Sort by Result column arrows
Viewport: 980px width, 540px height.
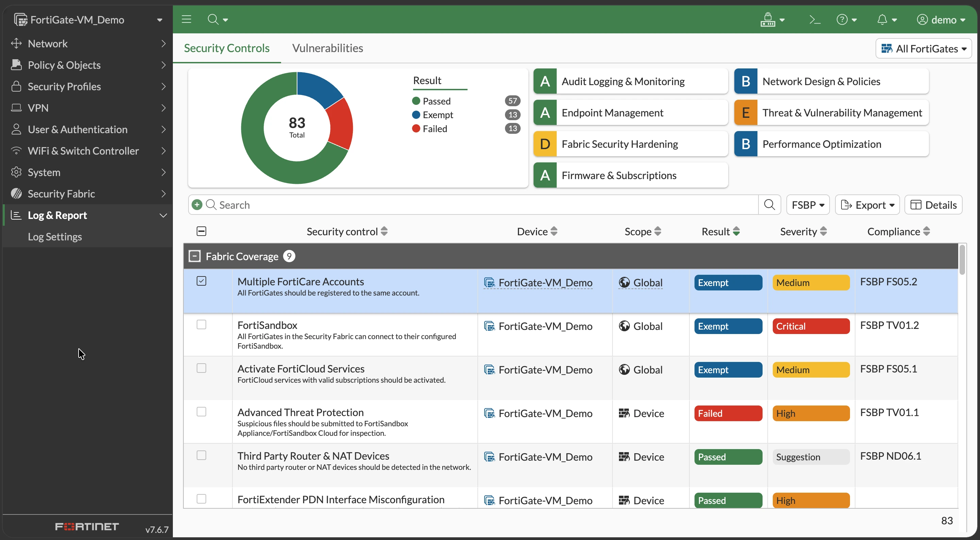point(736,232)
